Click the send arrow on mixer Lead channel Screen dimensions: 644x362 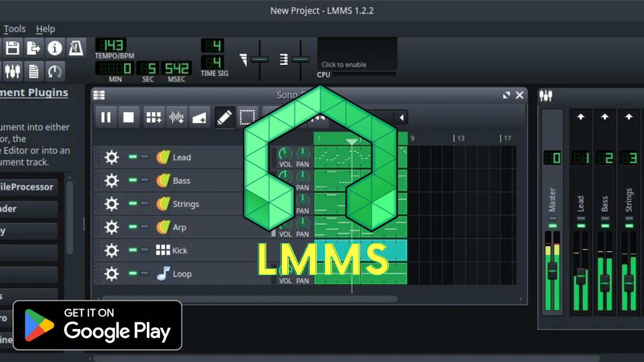[581, 117]
